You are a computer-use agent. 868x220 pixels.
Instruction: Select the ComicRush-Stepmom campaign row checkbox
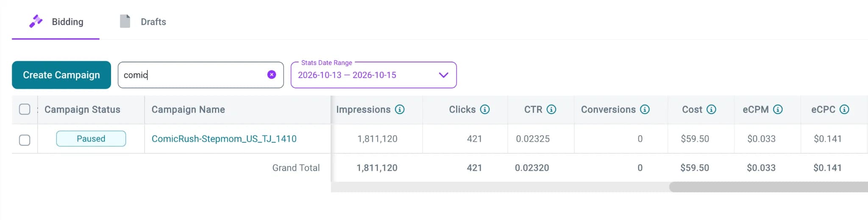[x=25, y=140]
